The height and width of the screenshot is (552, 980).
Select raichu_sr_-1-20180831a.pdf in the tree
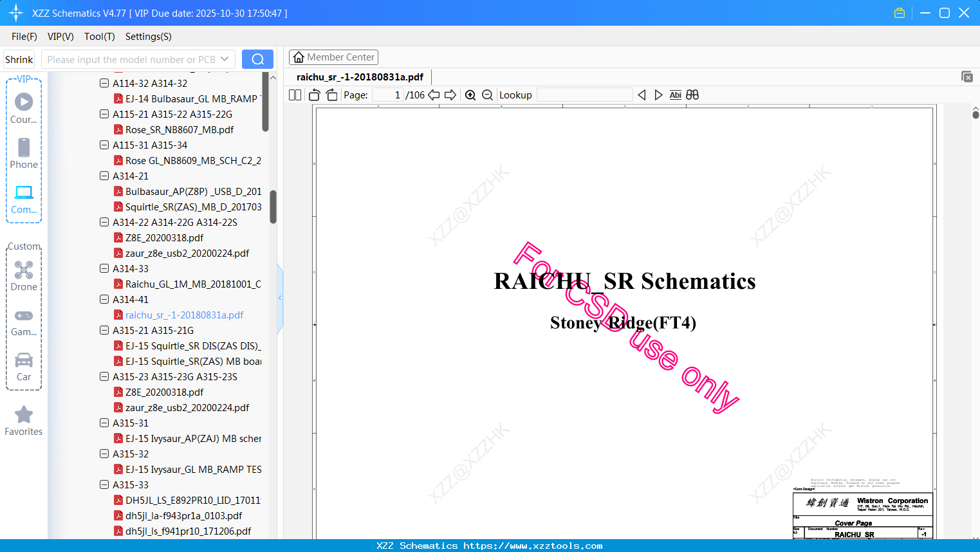(184, 315)
